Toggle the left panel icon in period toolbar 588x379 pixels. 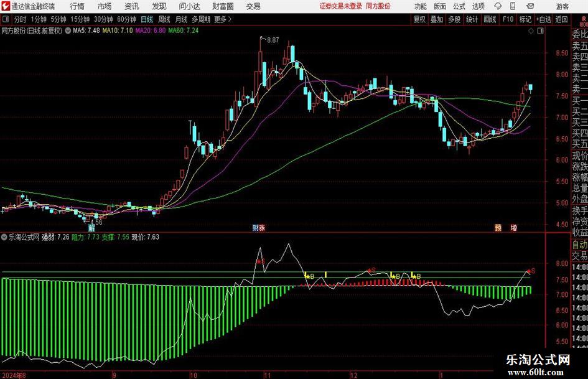(6, 19)
